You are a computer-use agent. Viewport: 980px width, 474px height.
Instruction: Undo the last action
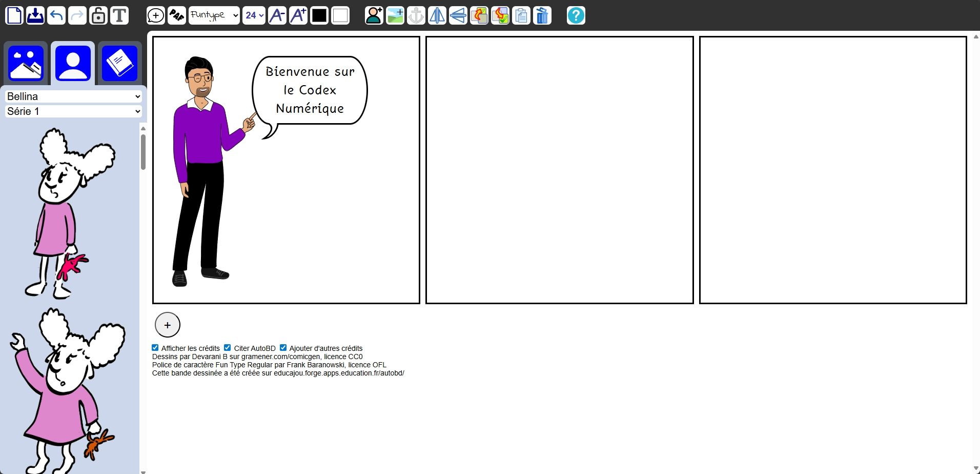coord(56,15)
